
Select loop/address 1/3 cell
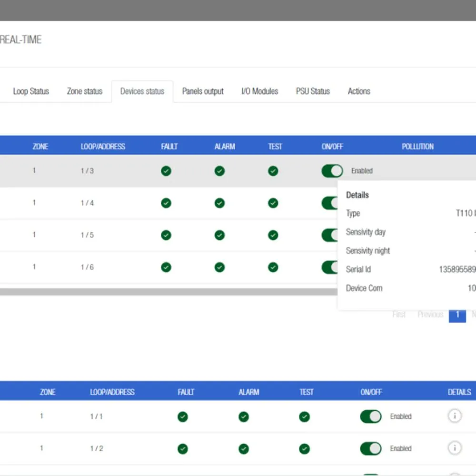tap(87, 171)
